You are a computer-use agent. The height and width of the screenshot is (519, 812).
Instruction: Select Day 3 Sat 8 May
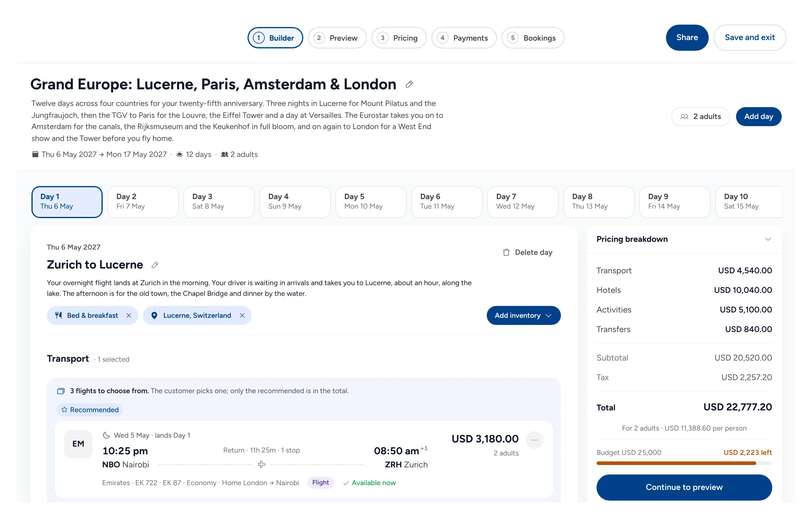click(219, 202)
